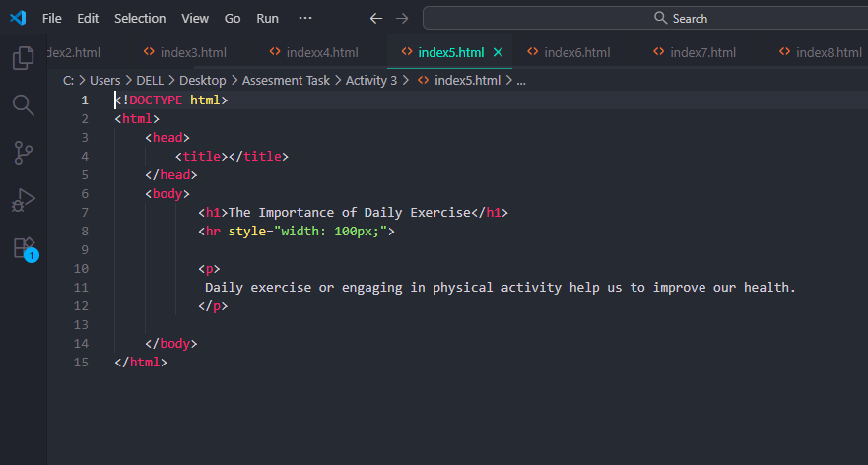Open the Explorer view in activity bar
The width and height of the screenshot is (868, 465).
23,58
